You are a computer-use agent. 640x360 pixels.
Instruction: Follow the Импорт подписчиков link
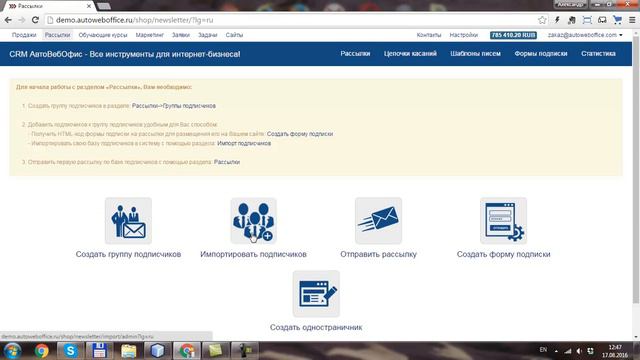click(x=244, y=143)
